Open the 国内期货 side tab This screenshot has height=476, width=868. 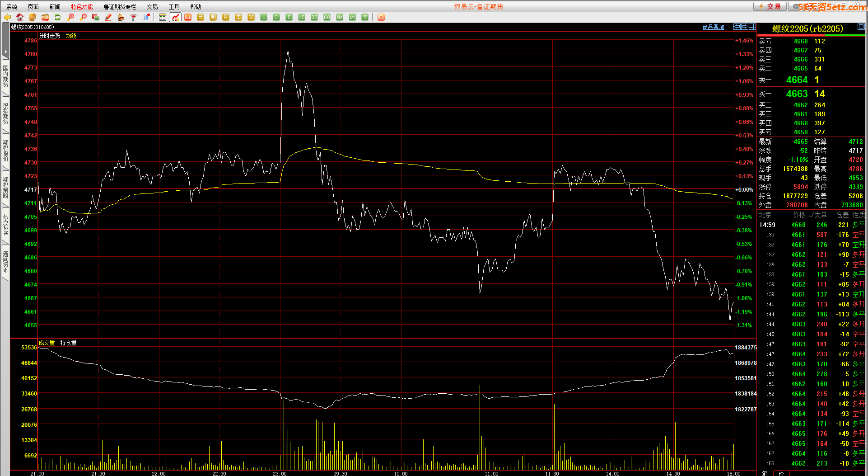(5, 76)
